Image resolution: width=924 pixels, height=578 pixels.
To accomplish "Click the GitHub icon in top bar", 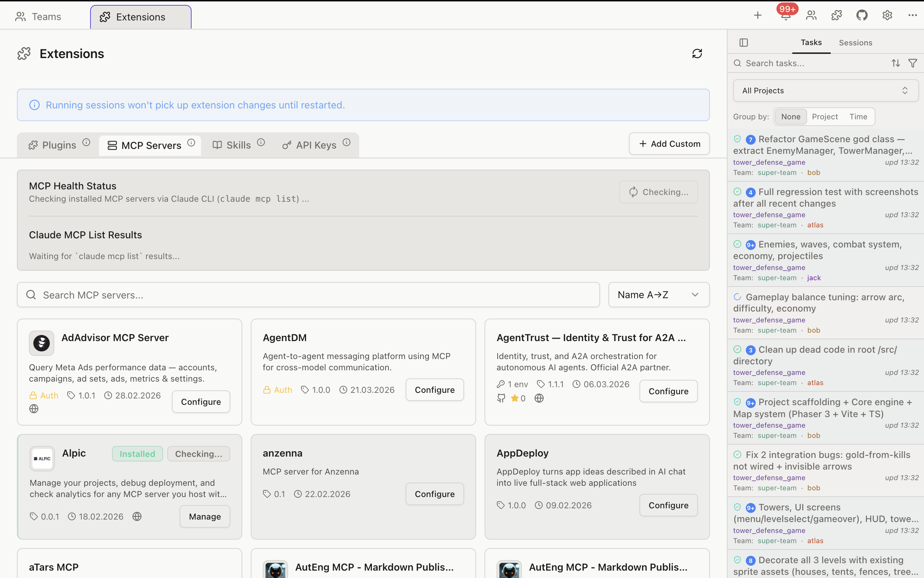I will pyautogui.click(x=862, y=15).
